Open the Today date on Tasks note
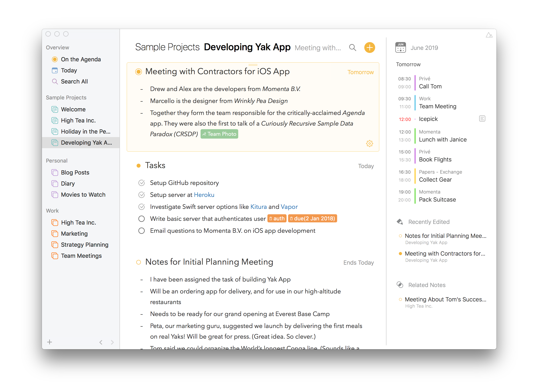Viewport: 541px width, 392px height. pyautogui.click(x=366, y=166)
